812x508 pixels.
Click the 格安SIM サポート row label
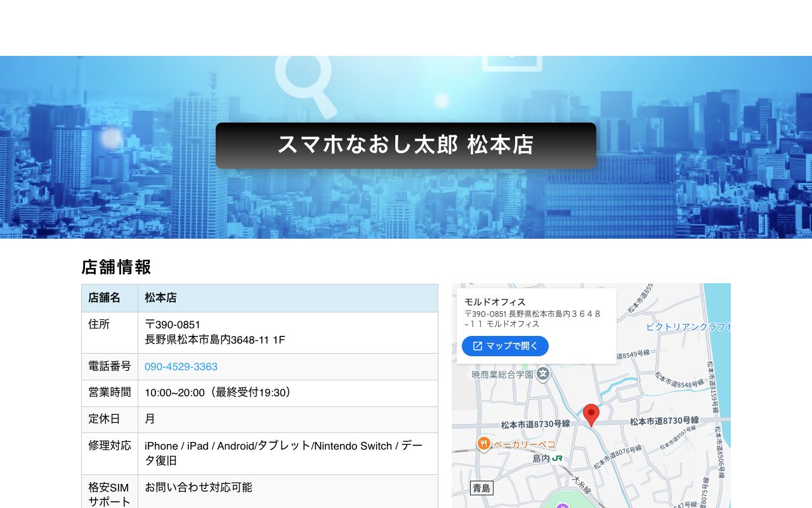pyautogui.click(x=110, y=494)
